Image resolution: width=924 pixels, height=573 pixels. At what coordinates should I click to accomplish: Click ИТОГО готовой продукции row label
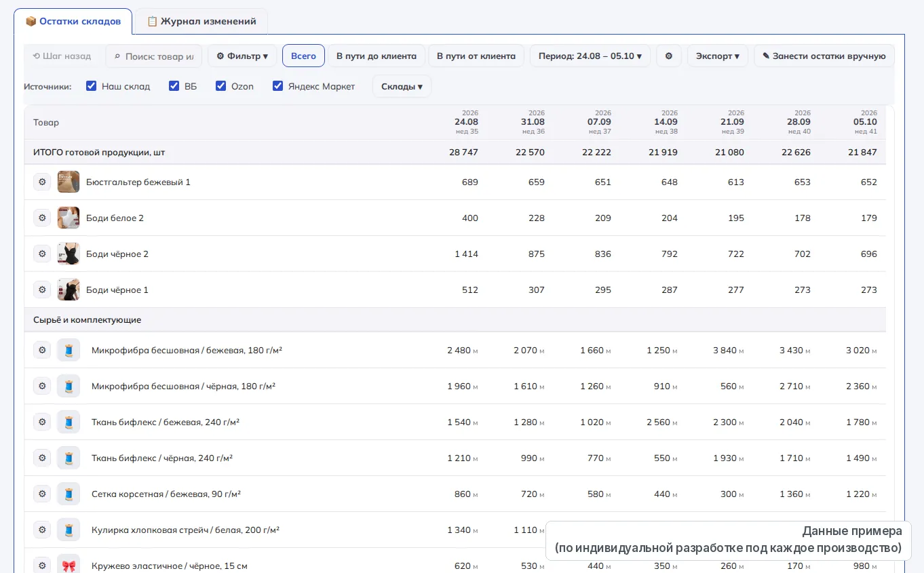click(x=99, y=153)
